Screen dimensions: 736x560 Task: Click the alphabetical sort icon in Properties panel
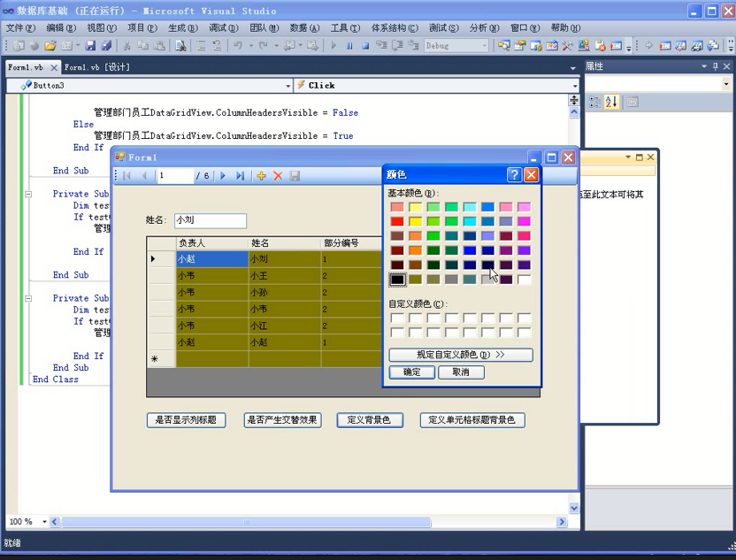611,102
